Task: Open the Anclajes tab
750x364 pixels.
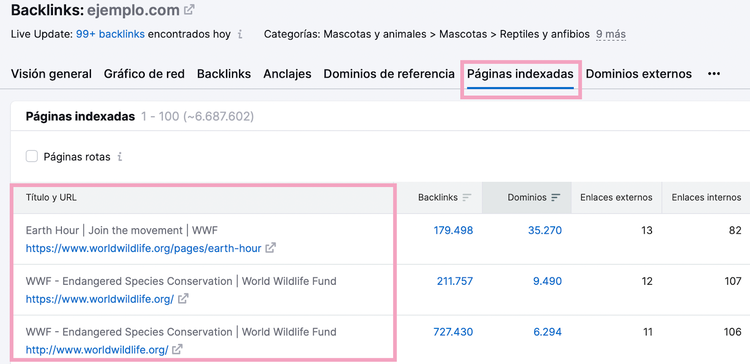Action: (x=287, y=74)
